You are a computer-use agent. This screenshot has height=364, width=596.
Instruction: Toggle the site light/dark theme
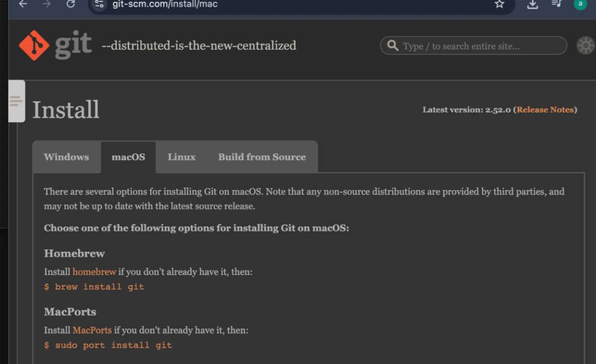[x=586, y=46]
